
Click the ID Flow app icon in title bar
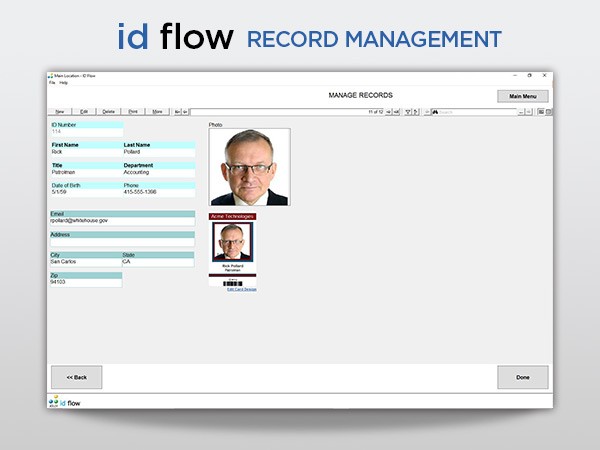coord(51,76)
